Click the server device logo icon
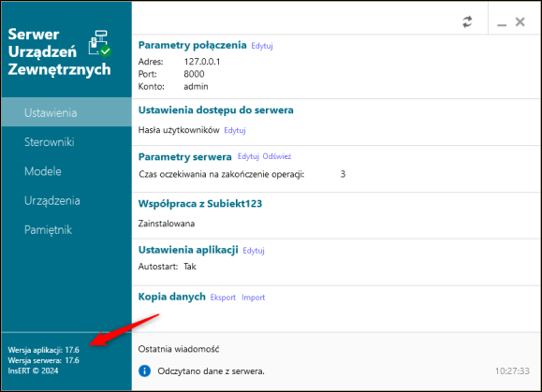Screen dimensions: 542x392 point(99,44)
